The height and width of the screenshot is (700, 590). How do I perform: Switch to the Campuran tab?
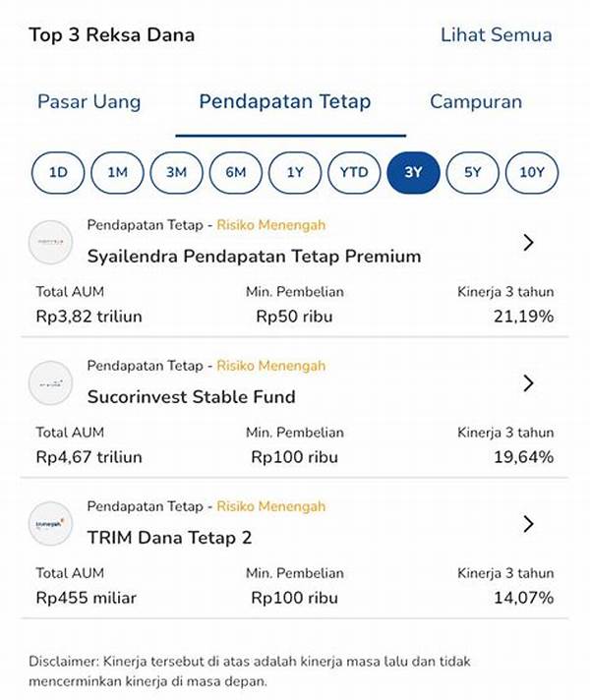tap(476, 102)
